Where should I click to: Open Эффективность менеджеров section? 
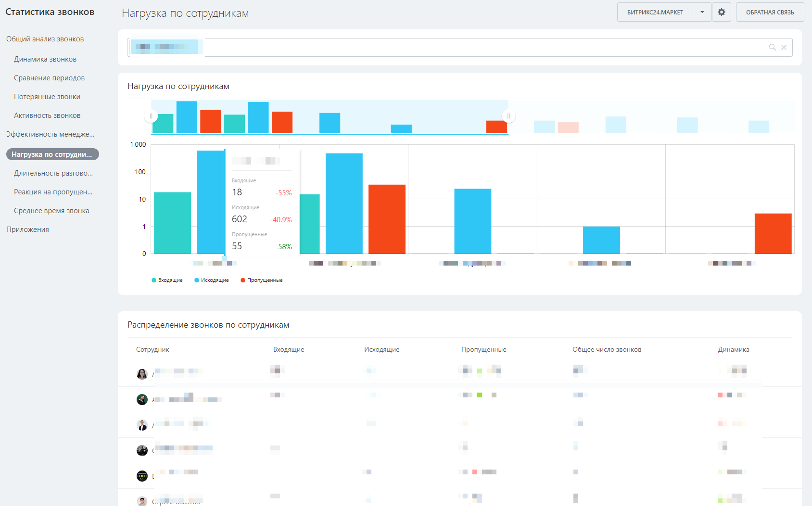50,134
